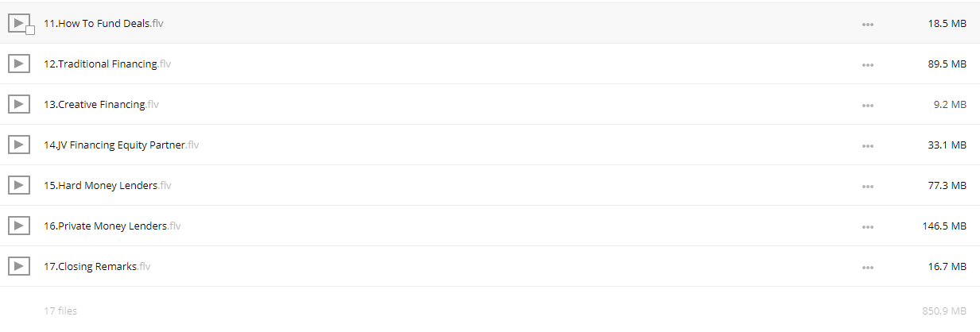This screenshot has height=332, width=980.
Task: Open more options for 11.How To Fund Deals
Action: tap(867, 25)
